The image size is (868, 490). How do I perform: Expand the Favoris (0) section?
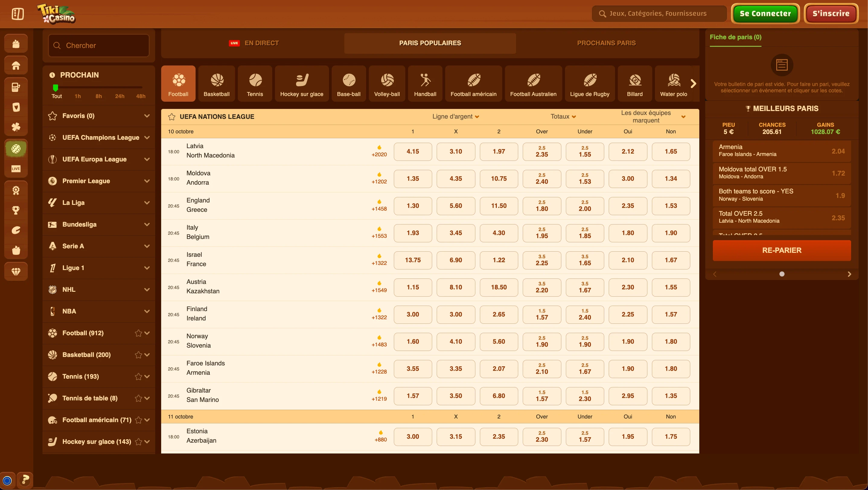(99, 116)
